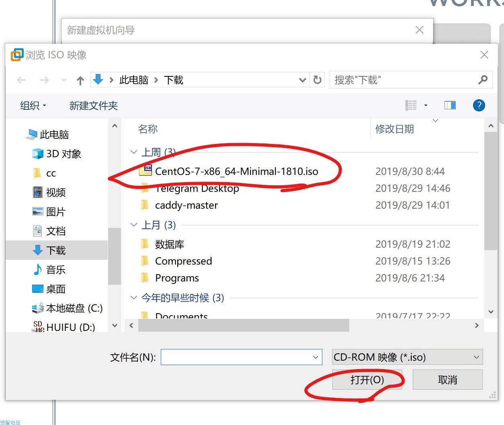Open recent locations chevron in navigation bar

64,80
